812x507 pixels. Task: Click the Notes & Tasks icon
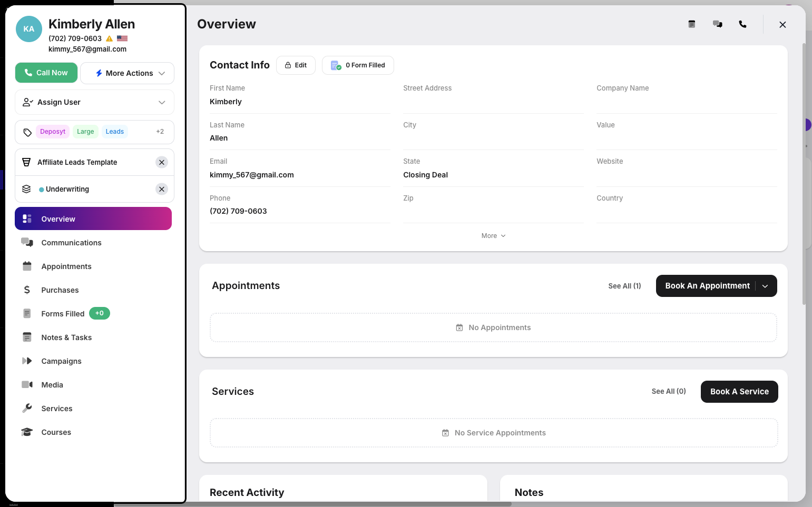(x=27, y=337)
